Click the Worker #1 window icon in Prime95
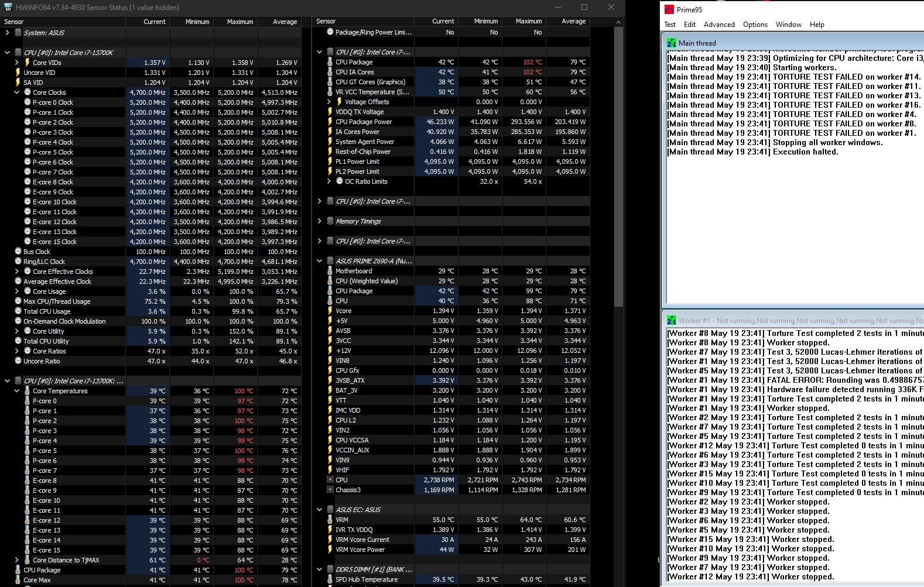 coord(671,320)
